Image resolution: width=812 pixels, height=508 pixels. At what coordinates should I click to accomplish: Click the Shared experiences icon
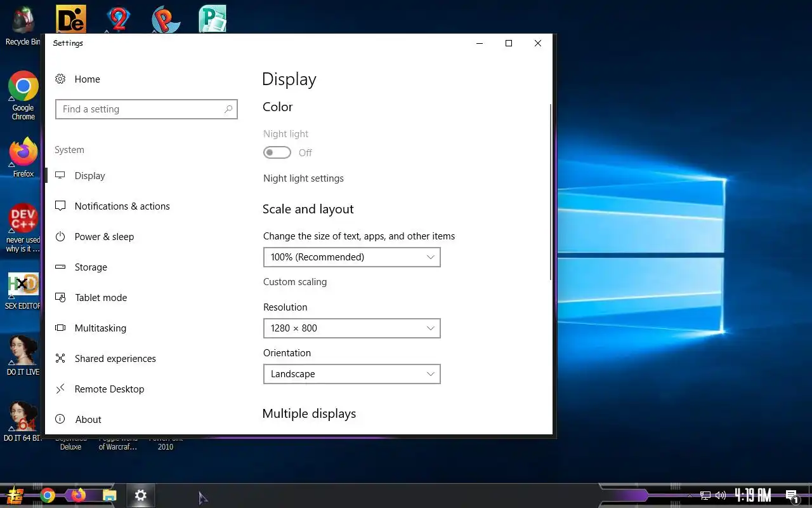click(60, 358)
